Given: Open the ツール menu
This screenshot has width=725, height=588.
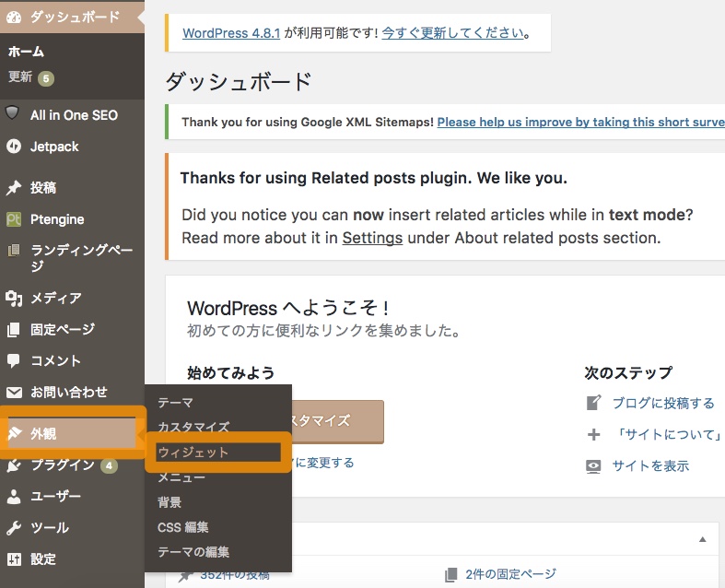Looking at the screenshot, I should [72, 528].
